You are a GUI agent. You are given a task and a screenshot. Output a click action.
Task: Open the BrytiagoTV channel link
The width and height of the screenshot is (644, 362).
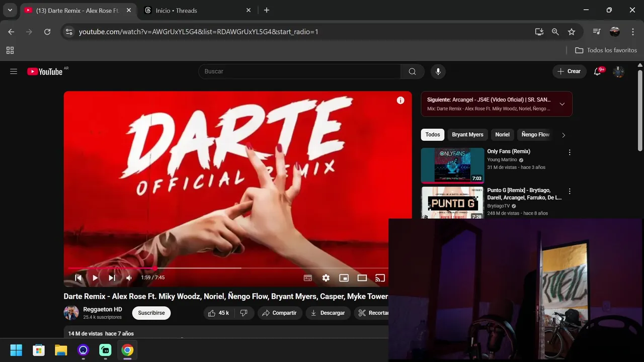(499, 206)
